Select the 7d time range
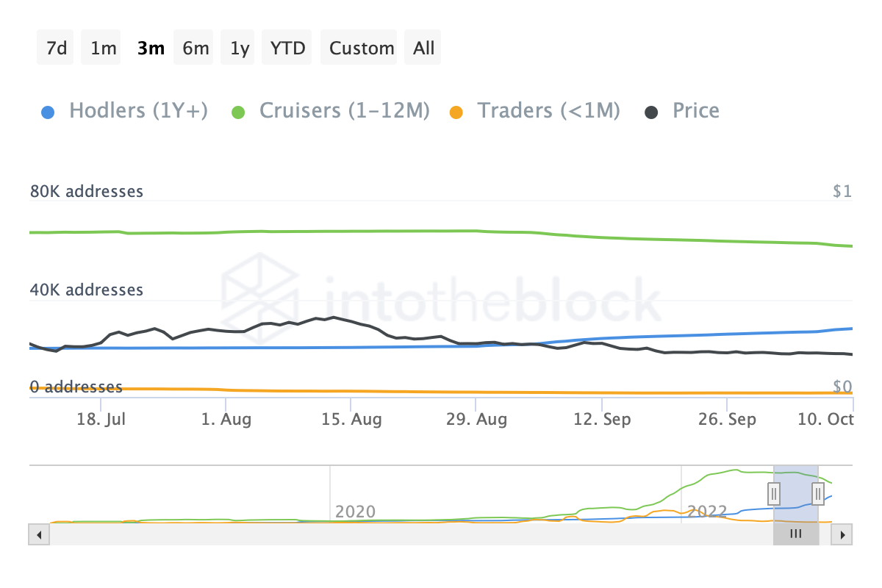882x588 pixels. (x=56, y=49)
